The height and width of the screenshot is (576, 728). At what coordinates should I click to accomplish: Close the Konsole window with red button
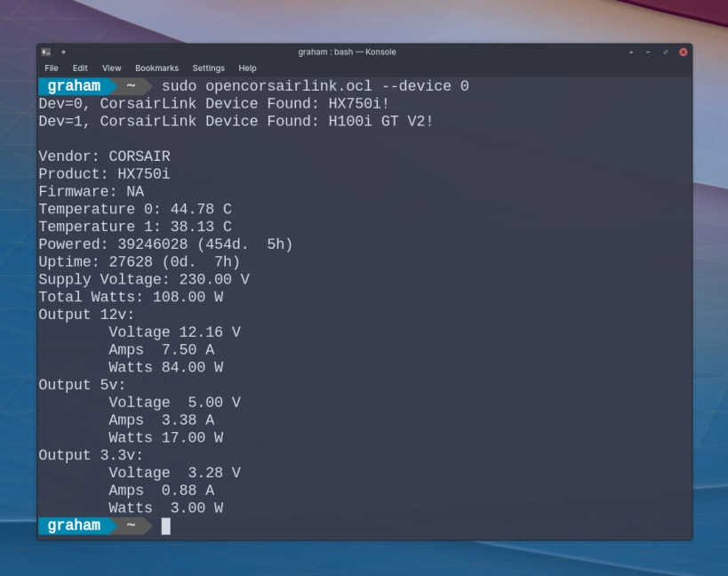[x=684, y=52]
